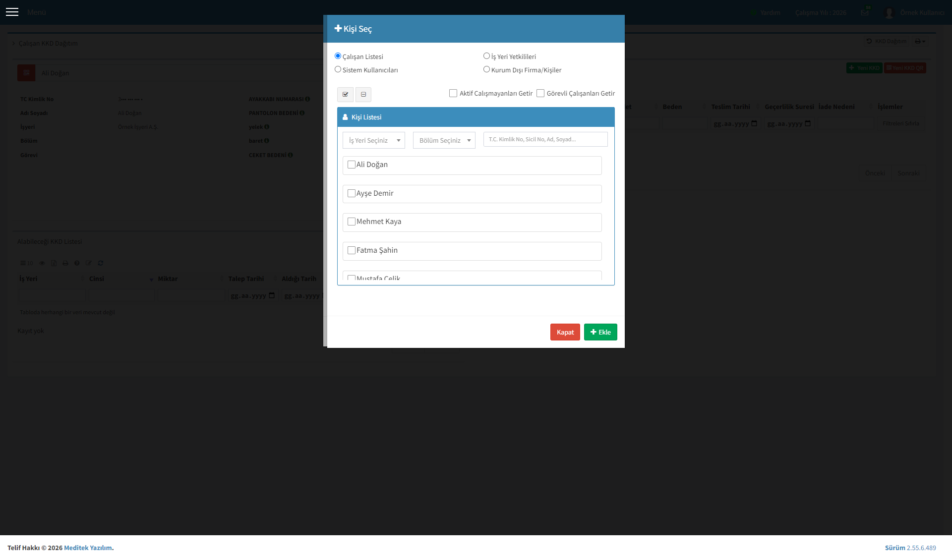Focus the T.C. Kimlik No search field

pos(545,139)
